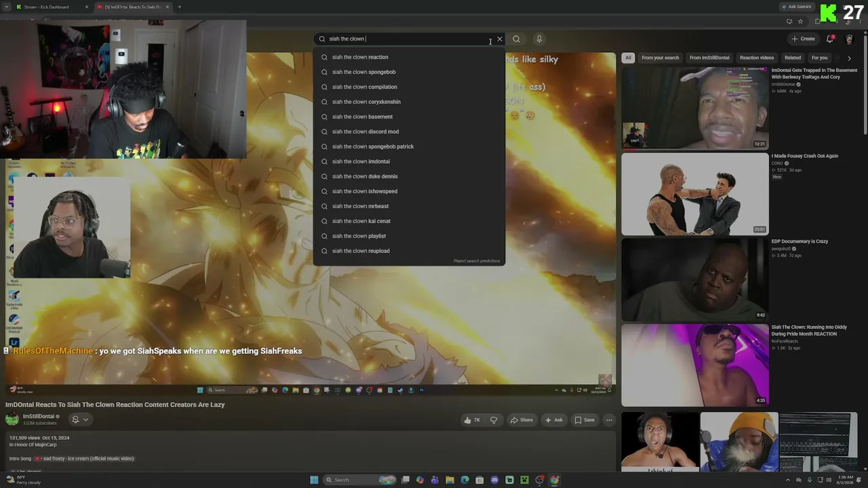Select the 'For you' chip
This screenshot has width=868, height=488.
[819, 58]
